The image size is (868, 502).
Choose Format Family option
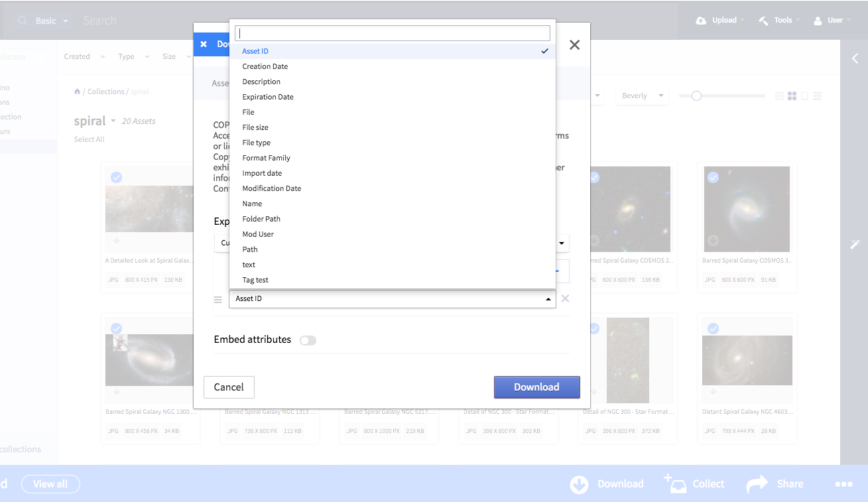coord(392,158)
